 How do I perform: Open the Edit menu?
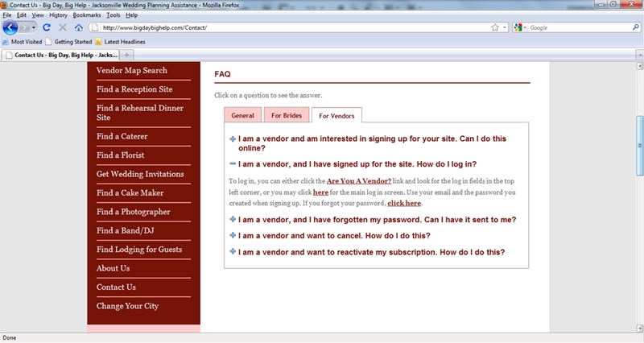point(22,15)
